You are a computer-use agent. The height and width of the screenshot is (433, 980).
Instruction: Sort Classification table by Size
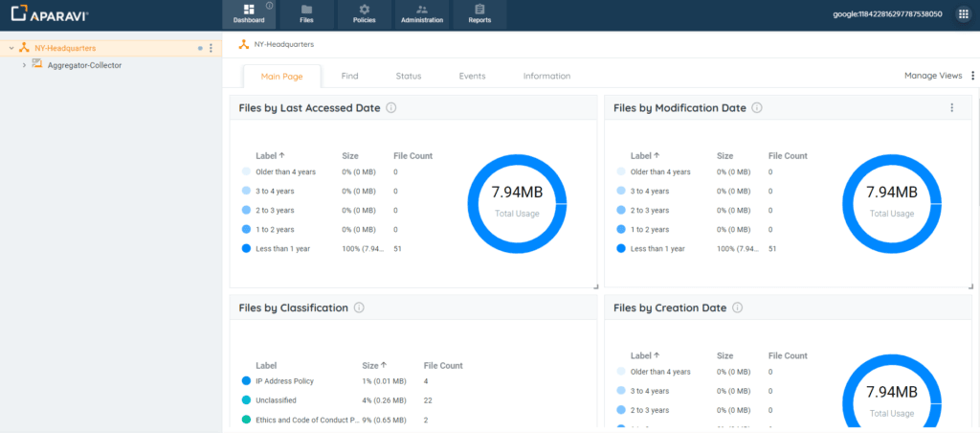click(374, 365)
